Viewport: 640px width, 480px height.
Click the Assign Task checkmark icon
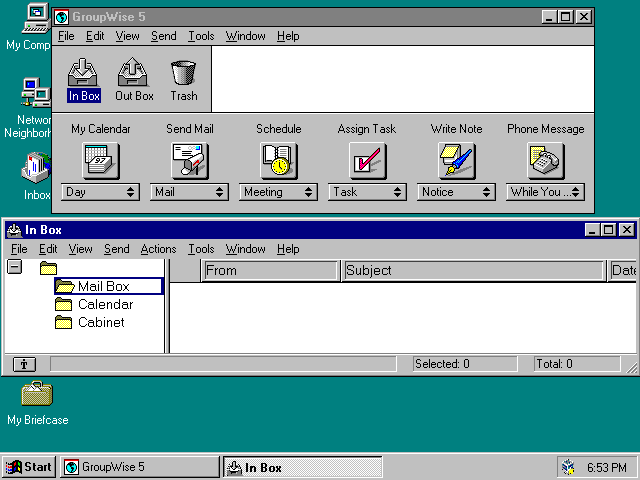coord(367,161)
